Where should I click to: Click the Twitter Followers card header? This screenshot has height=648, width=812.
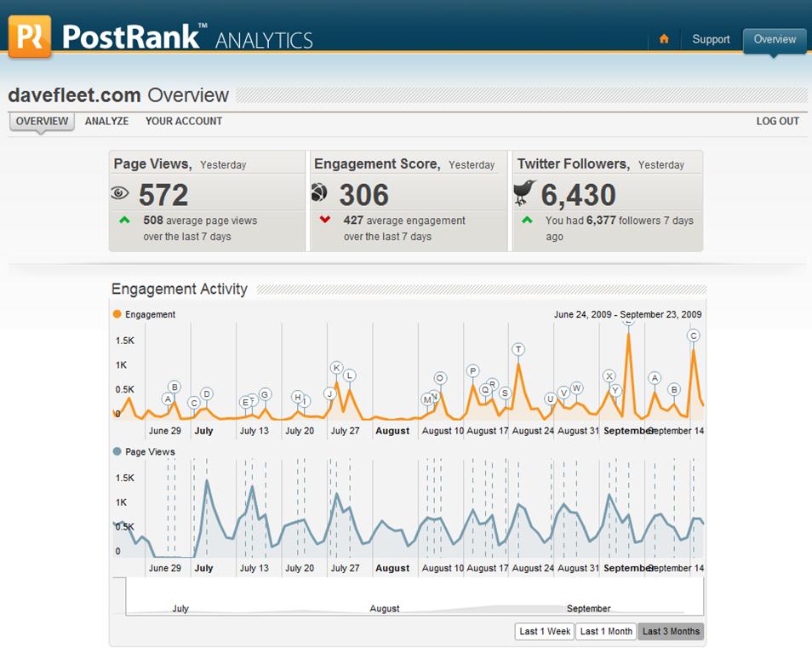tap(601, 164)
